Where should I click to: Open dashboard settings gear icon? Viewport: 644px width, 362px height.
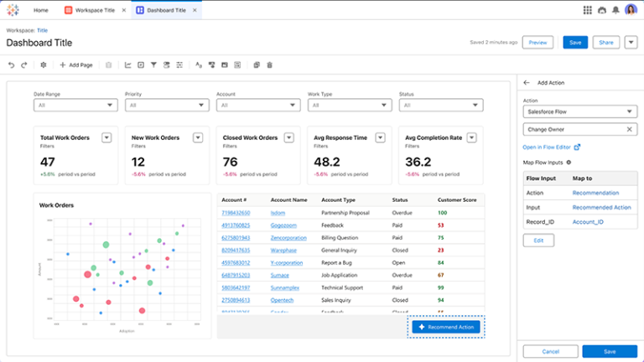coord(44,65)
